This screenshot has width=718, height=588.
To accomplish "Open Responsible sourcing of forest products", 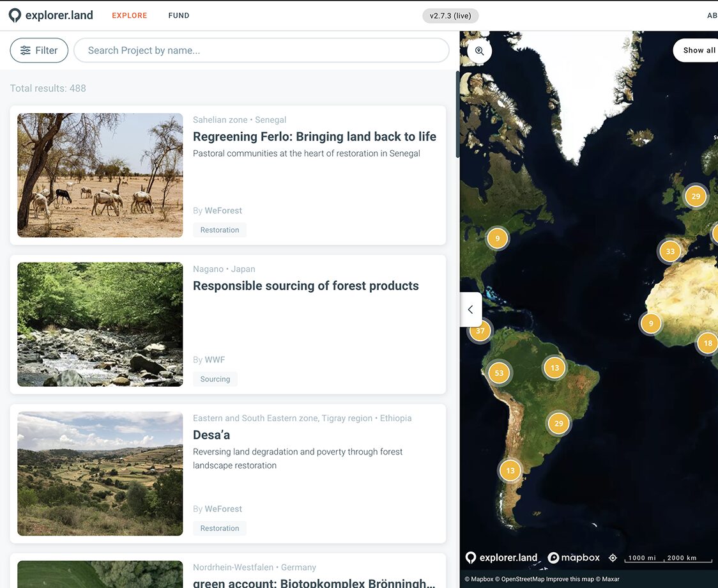I will [306, 286].
